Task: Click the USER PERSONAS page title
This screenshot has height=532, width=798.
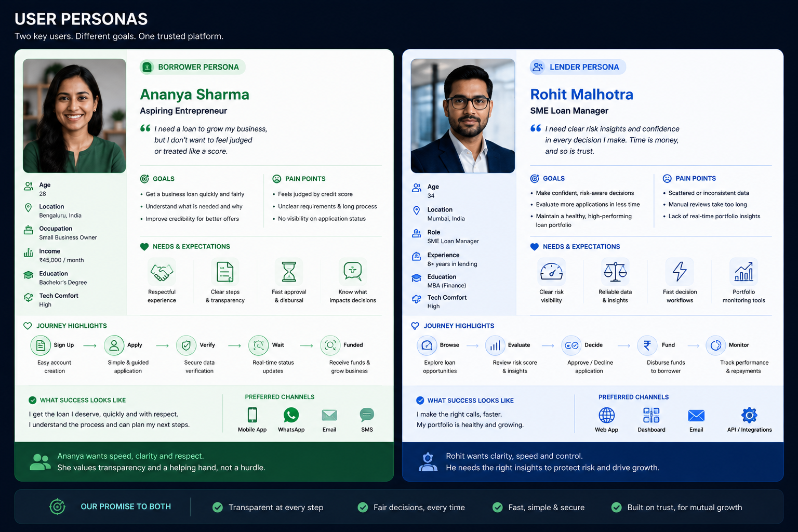Action: tap(81, 19)
